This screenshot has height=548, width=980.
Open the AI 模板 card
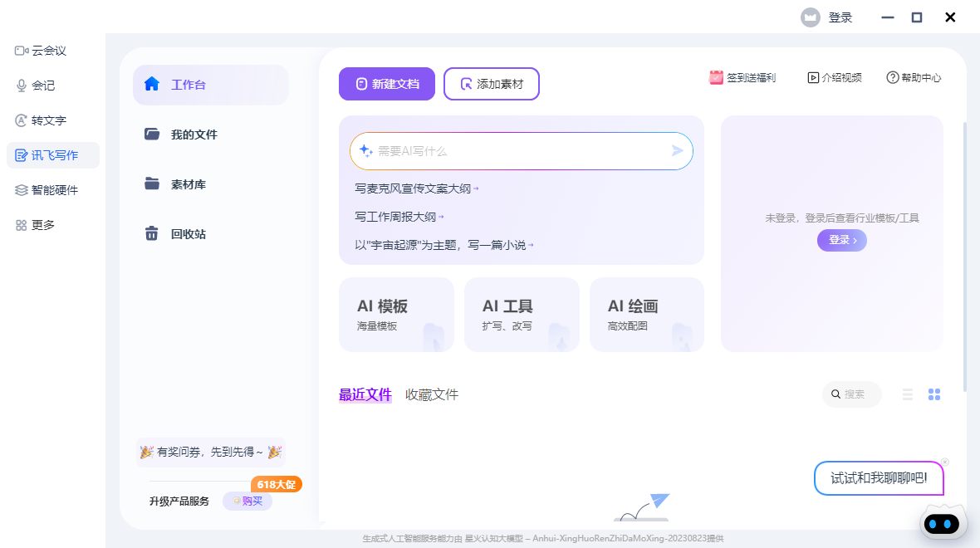click(396, 315)
